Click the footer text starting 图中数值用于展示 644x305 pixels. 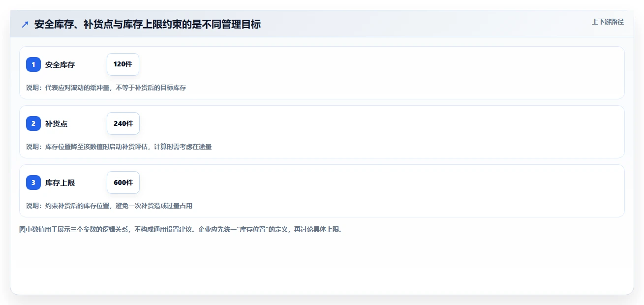pyautogui.click(x=181, y=229)
